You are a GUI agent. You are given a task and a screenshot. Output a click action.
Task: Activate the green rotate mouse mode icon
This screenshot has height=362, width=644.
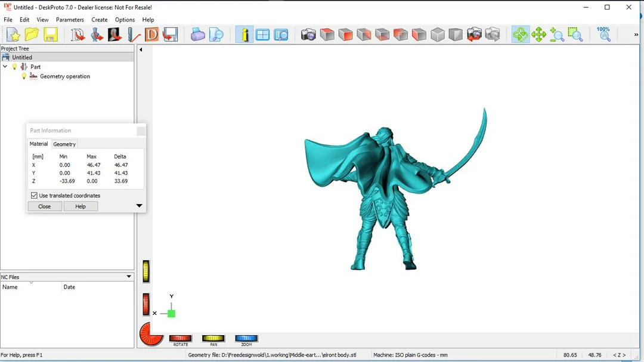pos(521,35)
